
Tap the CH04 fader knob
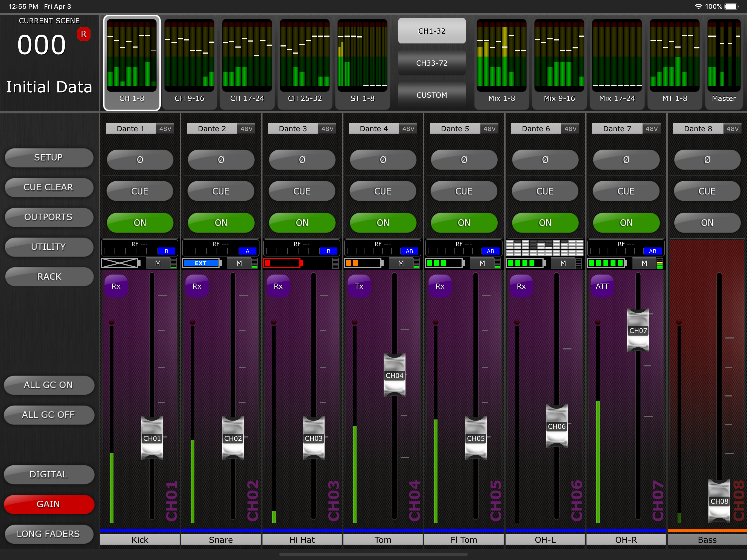(x=395, y=375)
